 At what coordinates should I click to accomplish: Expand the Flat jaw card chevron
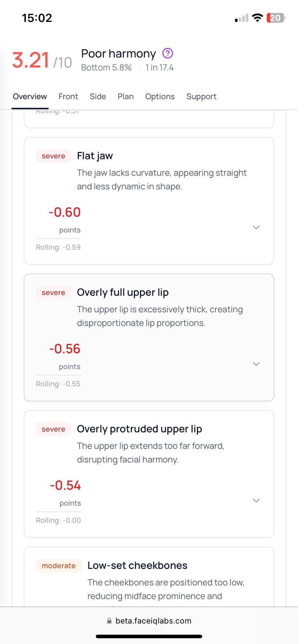256,227
